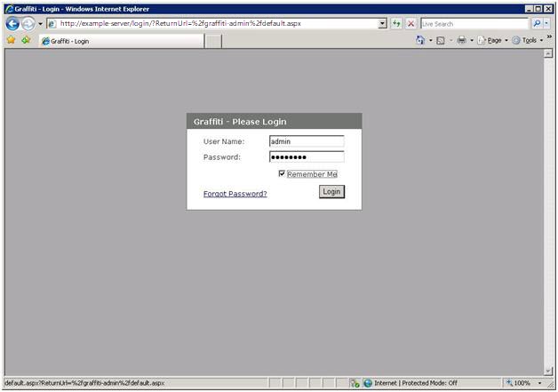558x392 pixels.
Task: Expand the Home button dropdown arrow
Action: coord(431,41)
